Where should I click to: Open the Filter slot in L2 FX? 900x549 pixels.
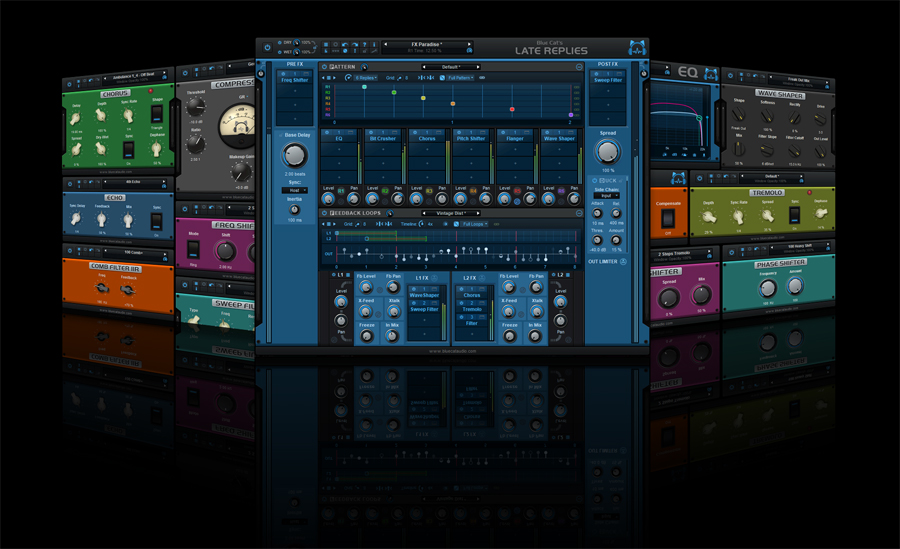pos(472,324)
